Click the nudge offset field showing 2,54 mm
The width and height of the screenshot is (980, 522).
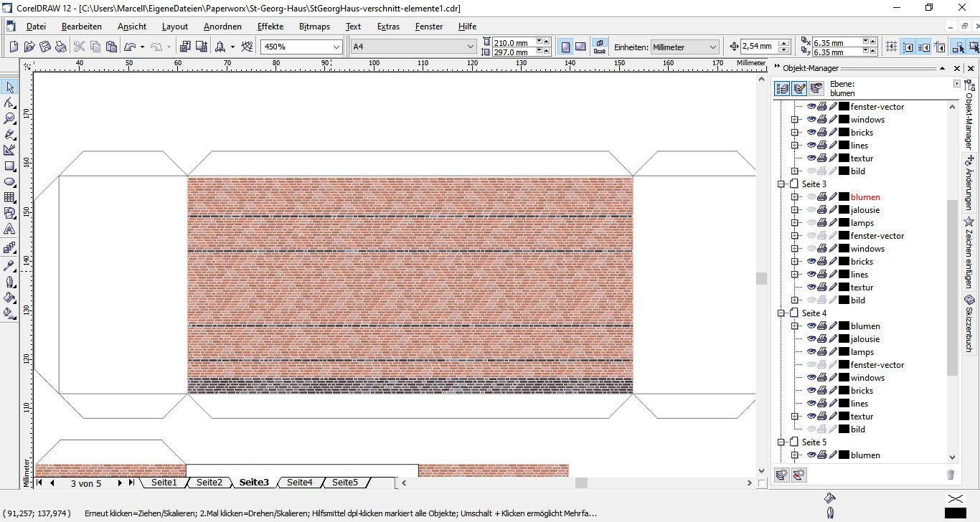point(759,47)
